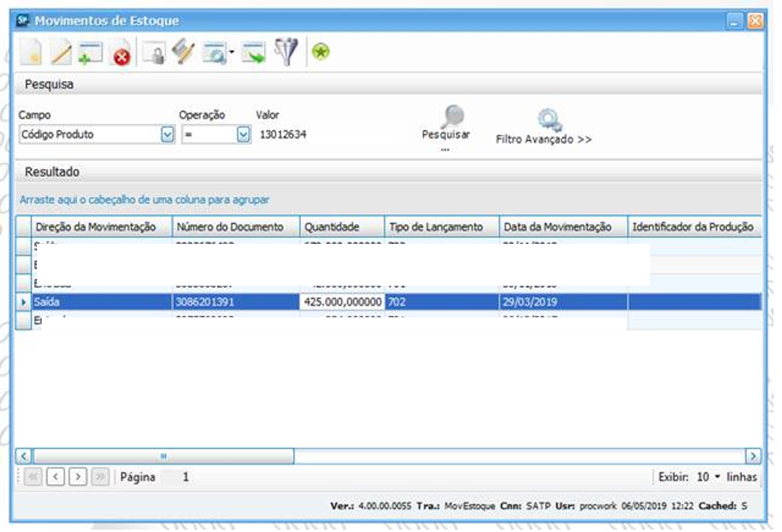Viewport: 782px width, 532px height.
Task: Click the padlock icon in toolbar
Action: (x=156, y=54)
